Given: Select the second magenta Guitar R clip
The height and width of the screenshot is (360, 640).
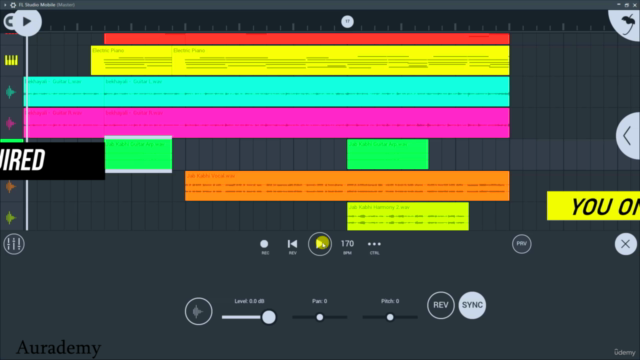Looking at the screenshot, I should point(307,123).
